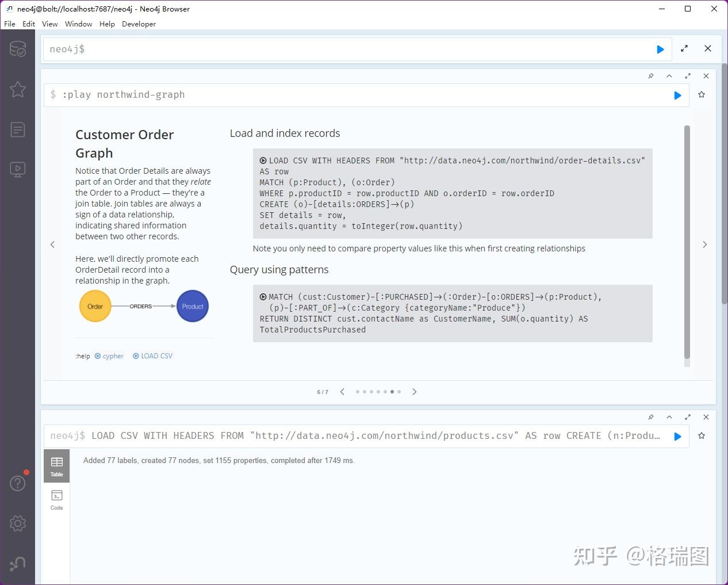
Task: Open the Help and learn sidebar icon
Action: coord(18,483)
